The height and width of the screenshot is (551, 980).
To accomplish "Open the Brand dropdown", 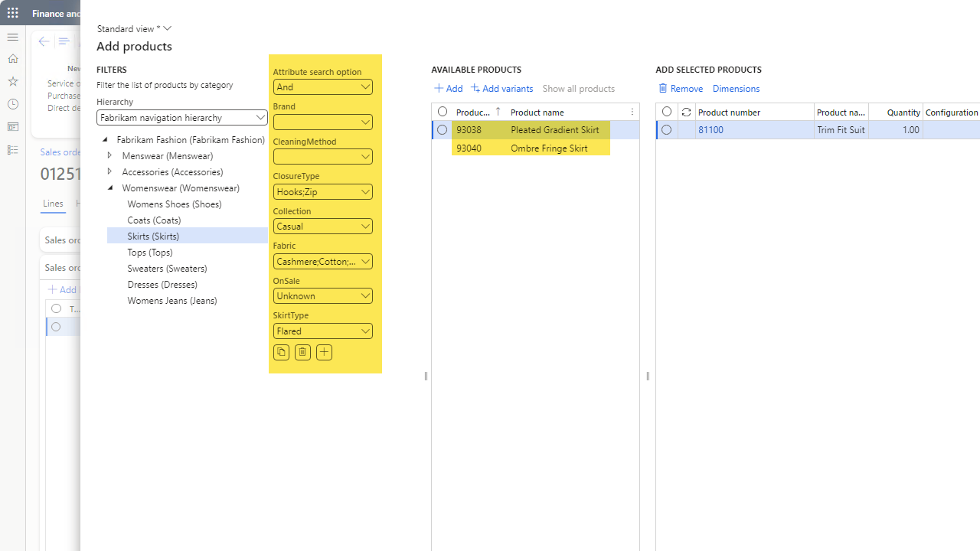I will [x=323, y=122].
